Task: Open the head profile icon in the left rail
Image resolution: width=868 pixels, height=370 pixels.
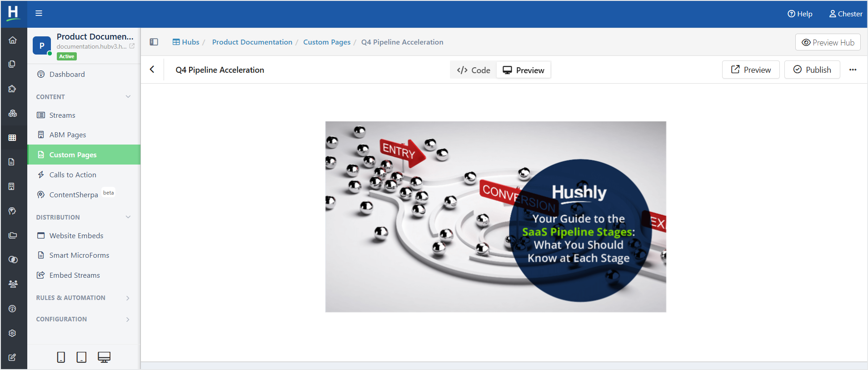Action: pyautogui.click(x=13, y=211)
